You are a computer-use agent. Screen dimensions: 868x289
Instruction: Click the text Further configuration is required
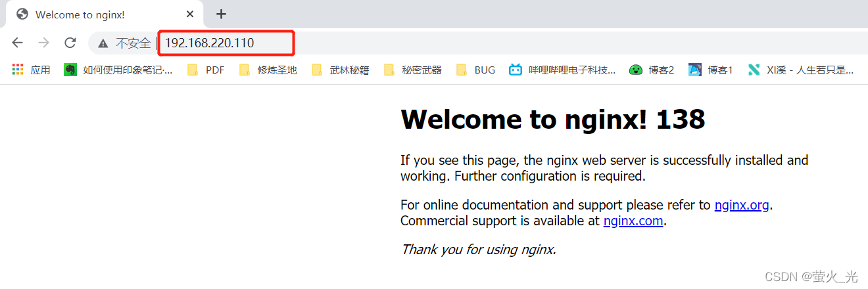pos(550,176)
